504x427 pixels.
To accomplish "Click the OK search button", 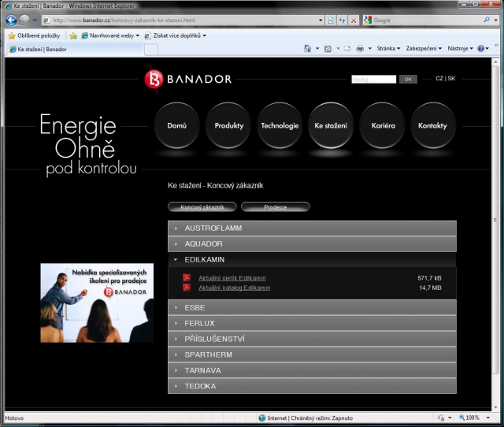I will pos(408,79).
